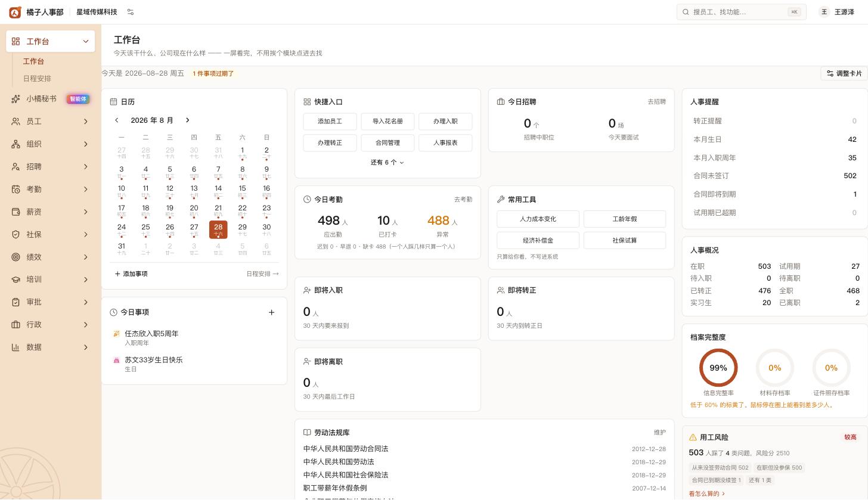This screenshot has width=868, height=500.
Task: Click the 99% 信息完整率 progress ring
Action: pos(718,368)
